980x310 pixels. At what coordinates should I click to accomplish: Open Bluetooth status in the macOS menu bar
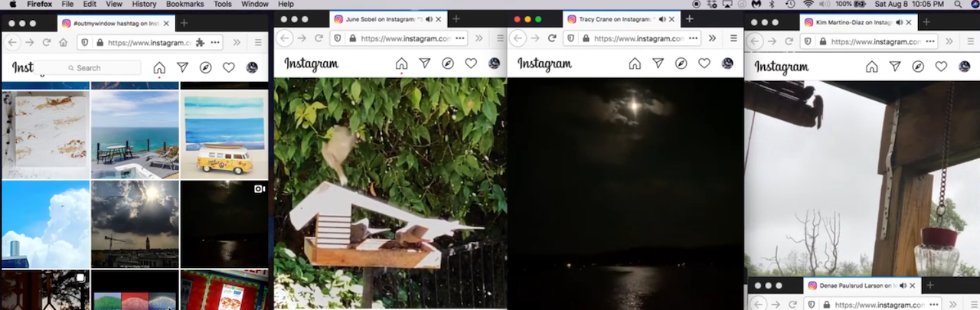click(772, 5)
